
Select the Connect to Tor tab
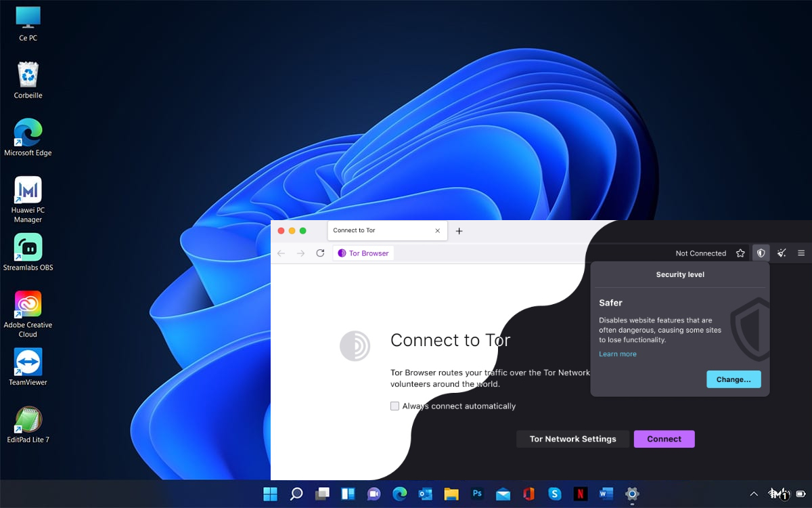387,231
